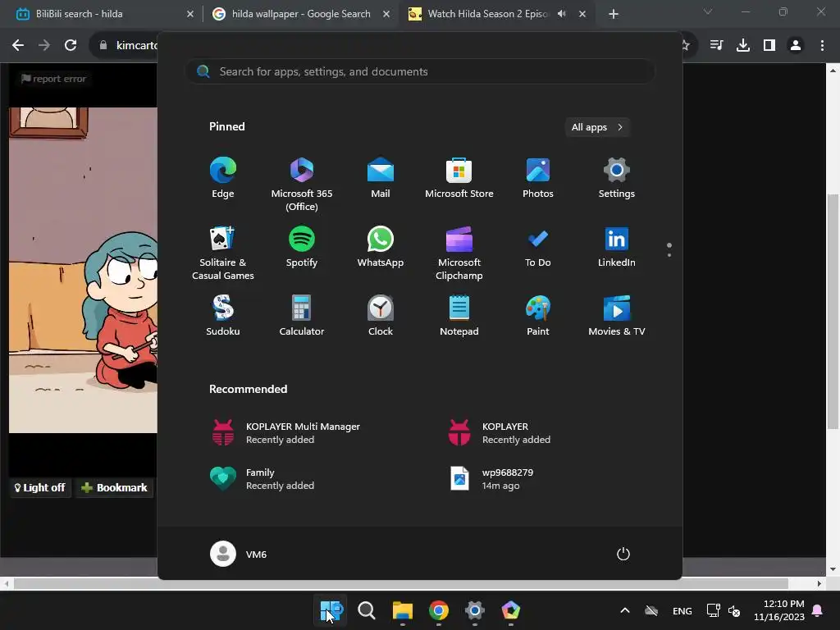Open the Mail app

pos(381,178)
